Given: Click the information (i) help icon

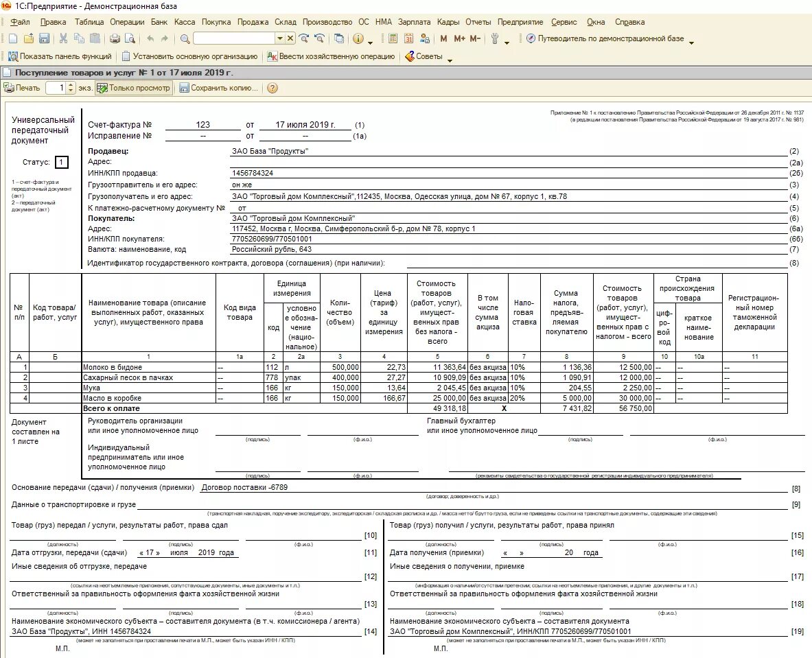Looking at the screenshot, I should (x=358, y=38).
